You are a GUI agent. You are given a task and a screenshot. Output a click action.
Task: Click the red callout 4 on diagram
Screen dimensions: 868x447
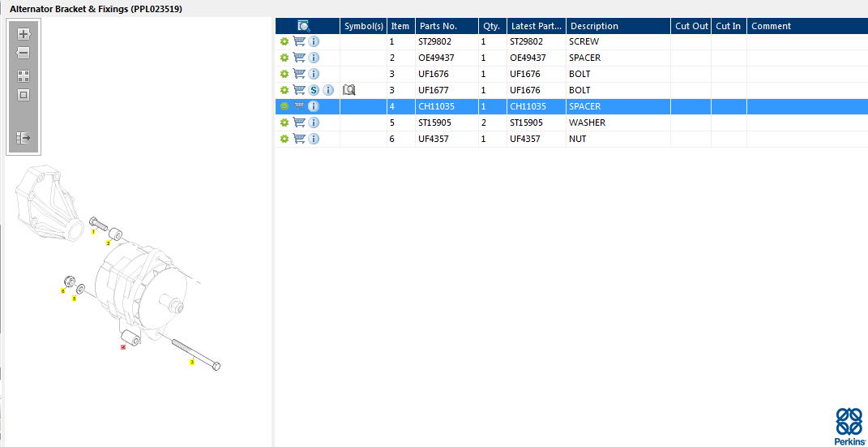pyautogui.click(x=123, y=347)
